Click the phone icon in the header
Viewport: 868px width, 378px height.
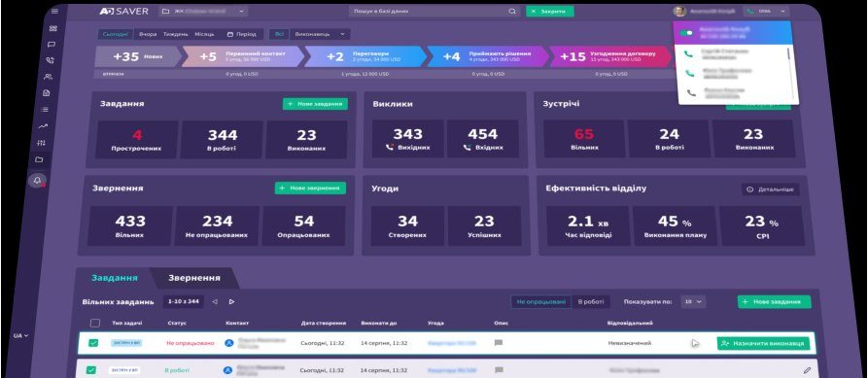pos(749,11)
